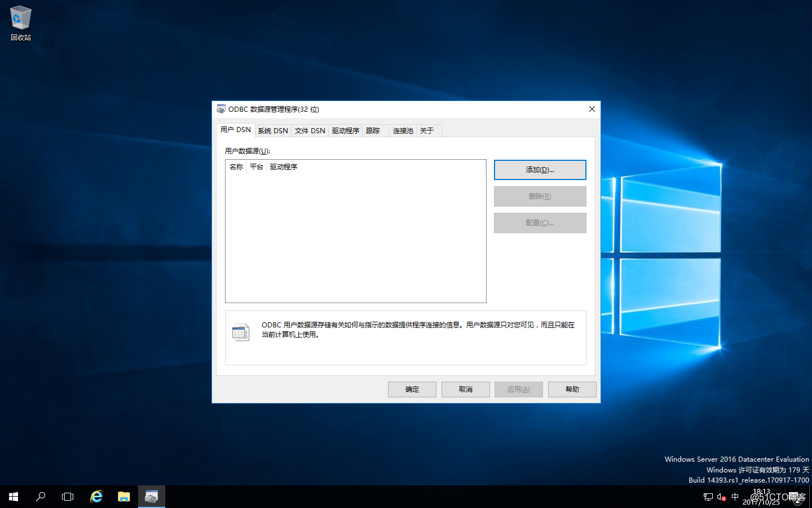The height and width of the screenshot is (508, 812).
Task: Open Task View from the taskbar
Action: click(x=68, y=497)
